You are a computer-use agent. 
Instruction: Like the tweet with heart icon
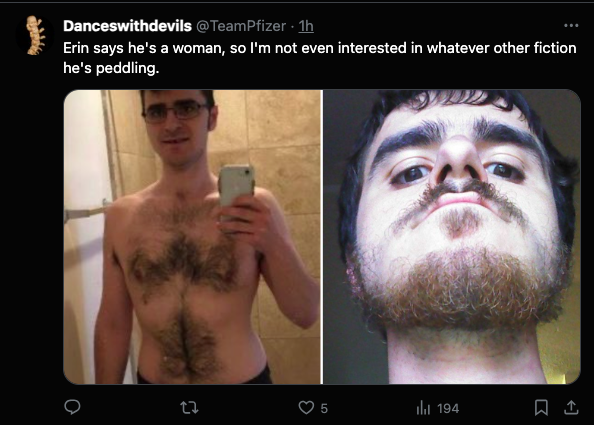point(306,408)
